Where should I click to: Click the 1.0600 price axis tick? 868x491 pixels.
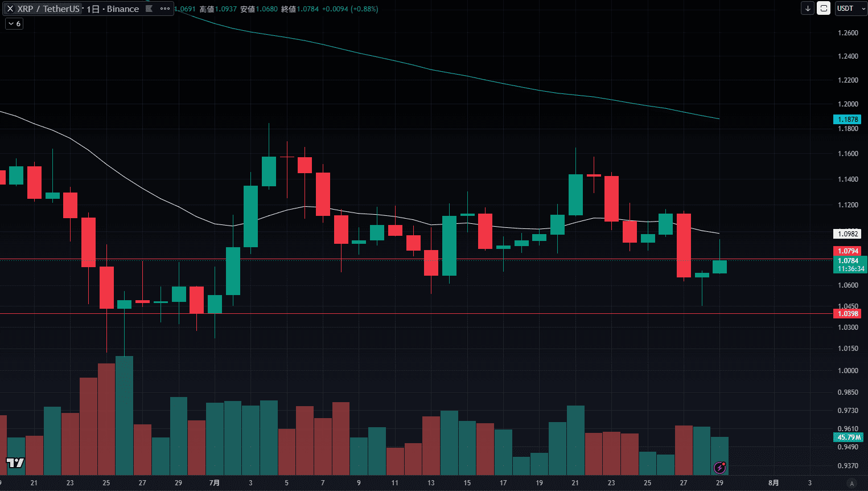(x=848, y=285)
